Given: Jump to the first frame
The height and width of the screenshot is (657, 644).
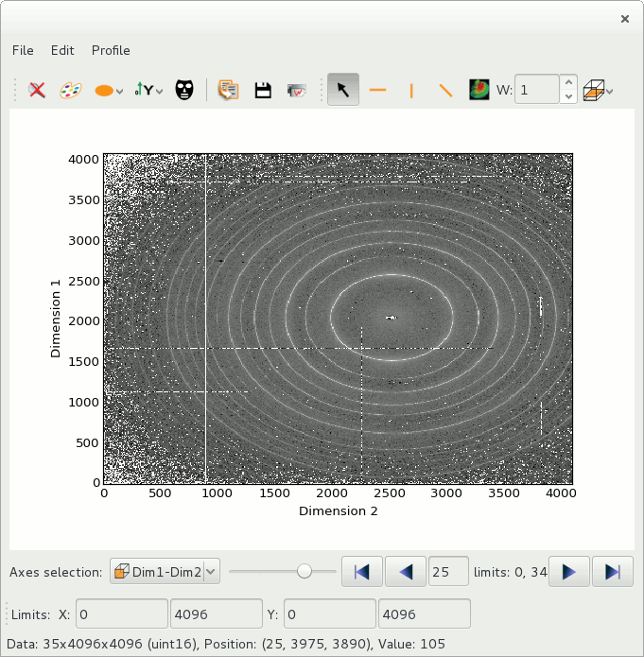Looking at the screenshot, I should 361,572.
